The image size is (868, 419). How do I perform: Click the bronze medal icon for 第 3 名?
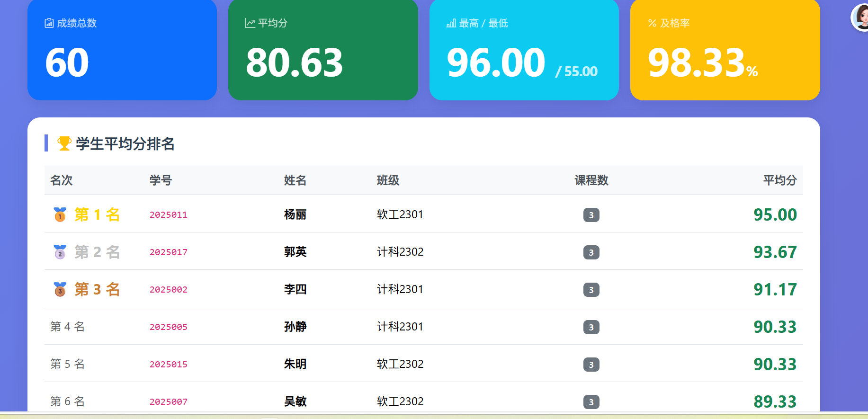(60, 289)
